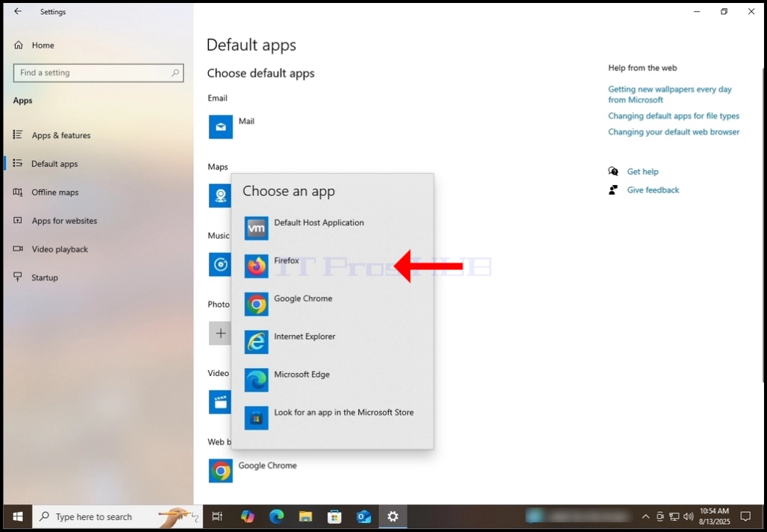Open Task View on the taskbar

click(x=216, y=516)
